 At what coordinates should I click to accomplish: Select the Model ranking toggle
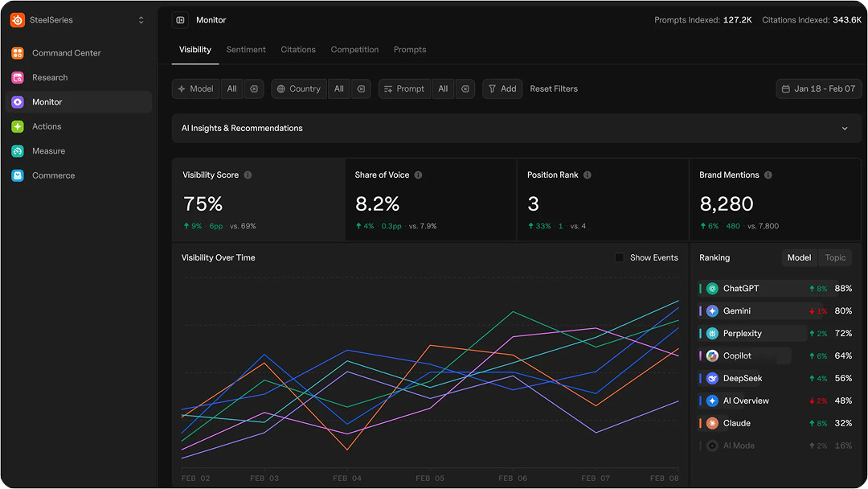[x=800, y=257]
